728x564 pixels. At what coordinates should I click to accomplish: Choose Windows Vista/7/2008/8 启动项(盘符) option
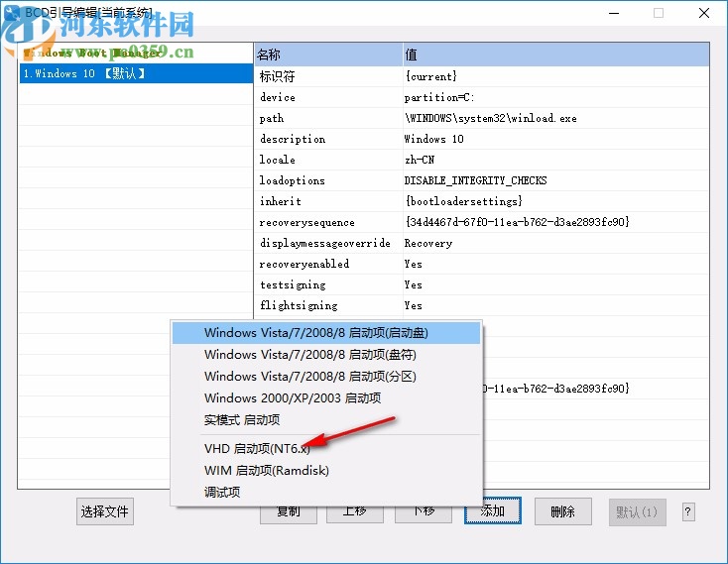click(x=326, y=355)
